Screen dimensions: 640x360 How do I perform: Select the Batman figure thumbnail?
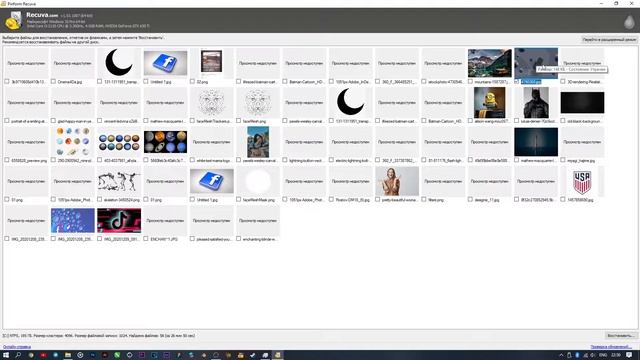(x=536, y=102)
